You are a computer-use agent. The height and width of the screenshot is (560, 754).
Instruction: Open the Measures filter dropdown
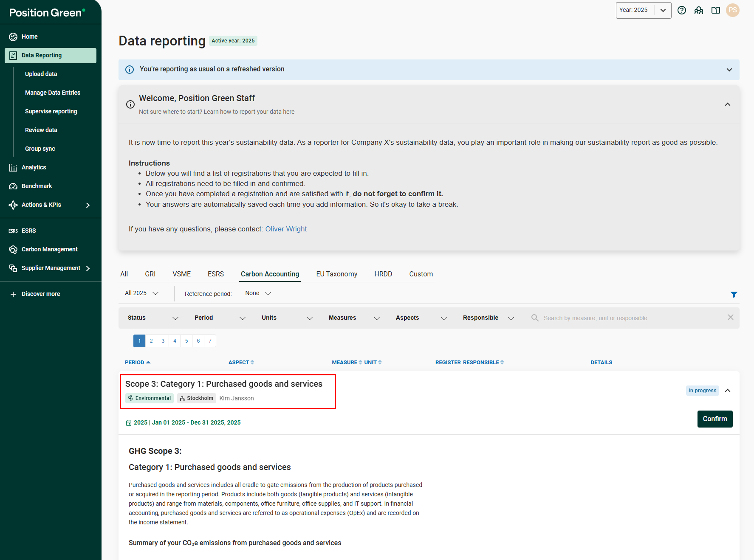click(x=354, y=318)
